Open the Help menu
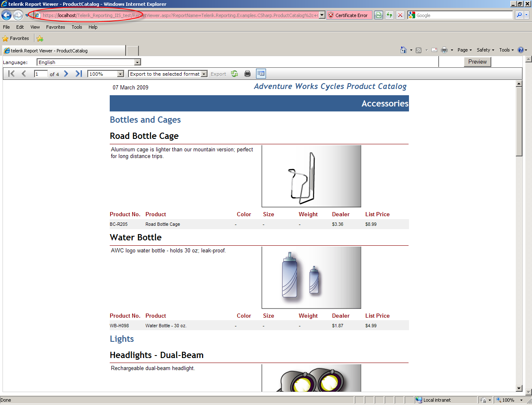The image size is (532, 405). pos(93,27)
